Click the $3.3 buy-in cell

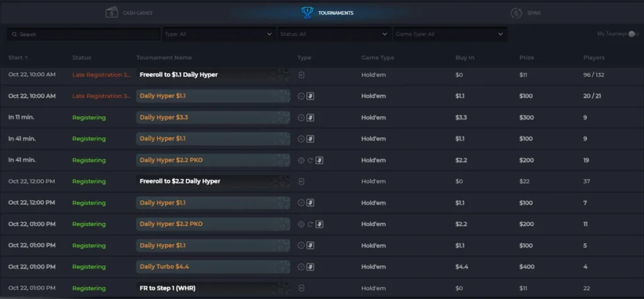pos(461,117)
